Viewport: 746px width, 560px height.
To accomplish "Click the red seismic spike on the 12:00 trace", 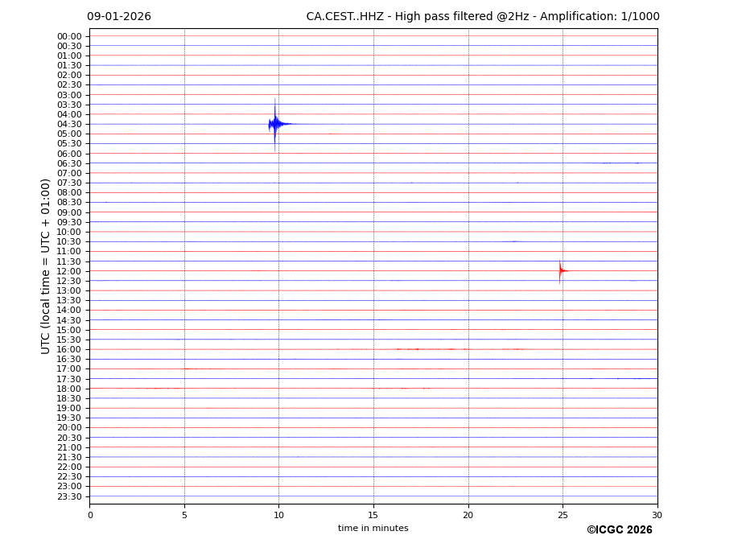I will 561,271.
